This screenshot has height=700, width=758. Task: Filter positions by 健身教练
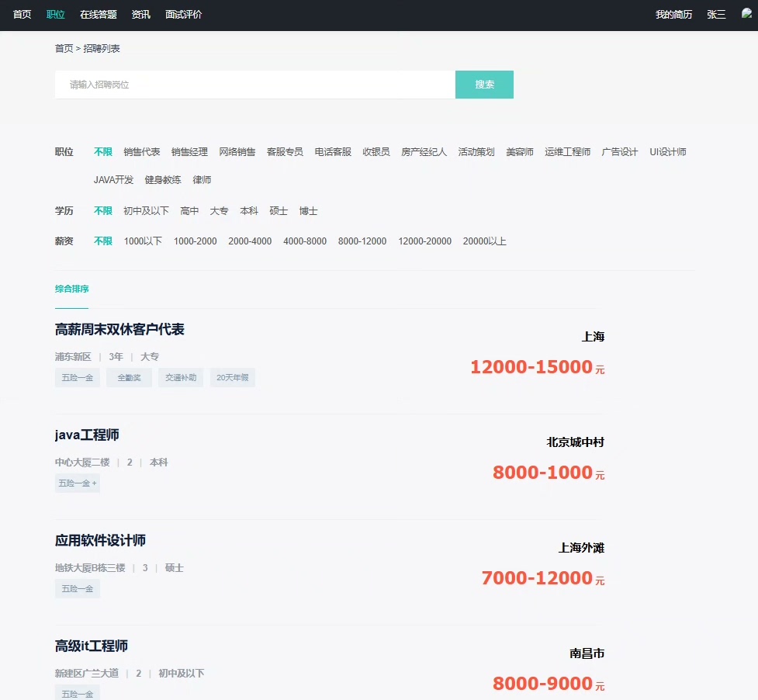[x=163, y=180]
